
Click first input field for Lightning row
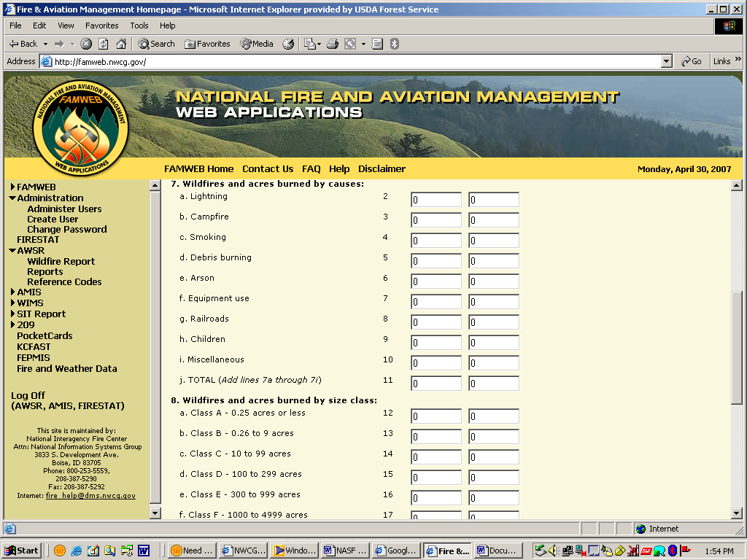[436, 200]
